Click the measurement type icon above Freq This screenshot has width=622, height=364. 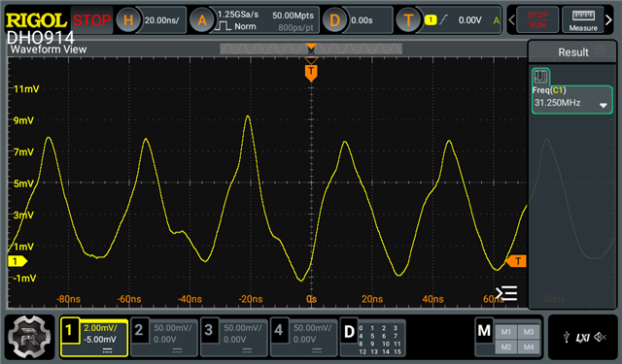click(540, 76)
